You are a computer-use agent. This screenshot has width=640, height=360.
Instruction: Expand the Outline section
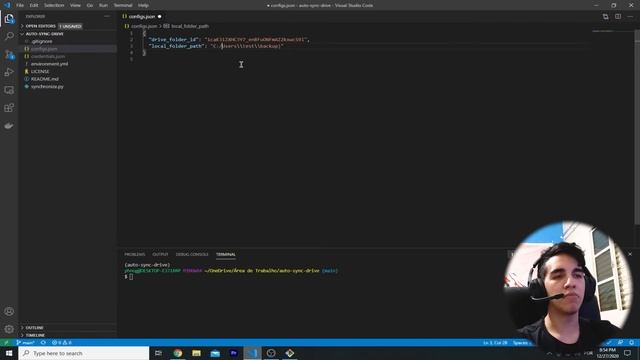tap(34, 328)
